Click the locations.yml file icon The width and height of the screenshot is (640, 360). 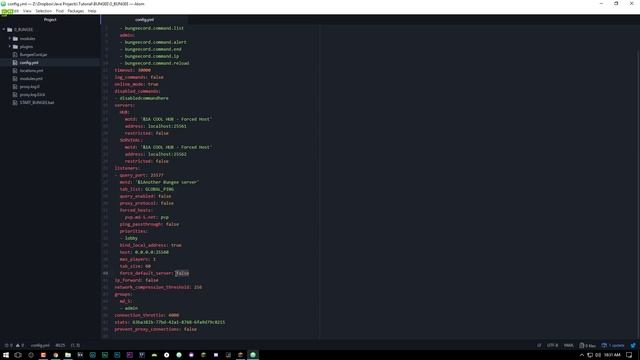tap(15, 71)
